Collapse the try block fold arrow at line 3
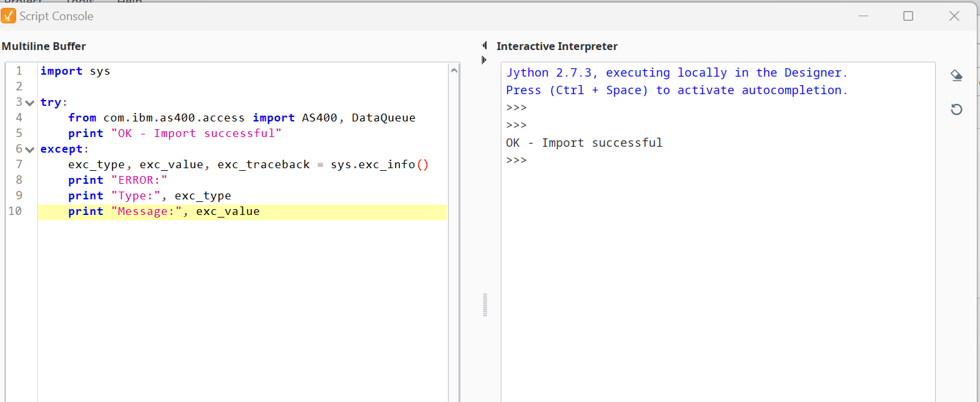This screenshot has height=402, width=980. pos(29,103)
